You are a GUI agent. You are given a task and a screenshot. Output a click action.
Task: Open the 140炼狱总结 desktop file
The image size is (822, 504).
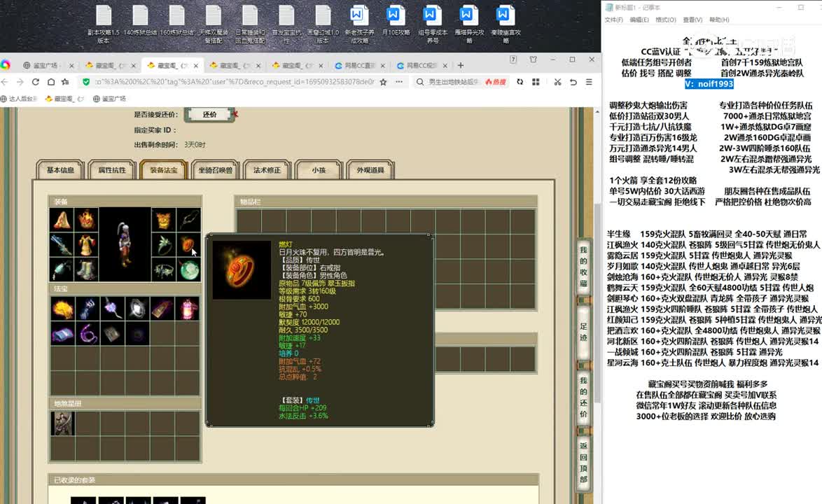(140, 21)
